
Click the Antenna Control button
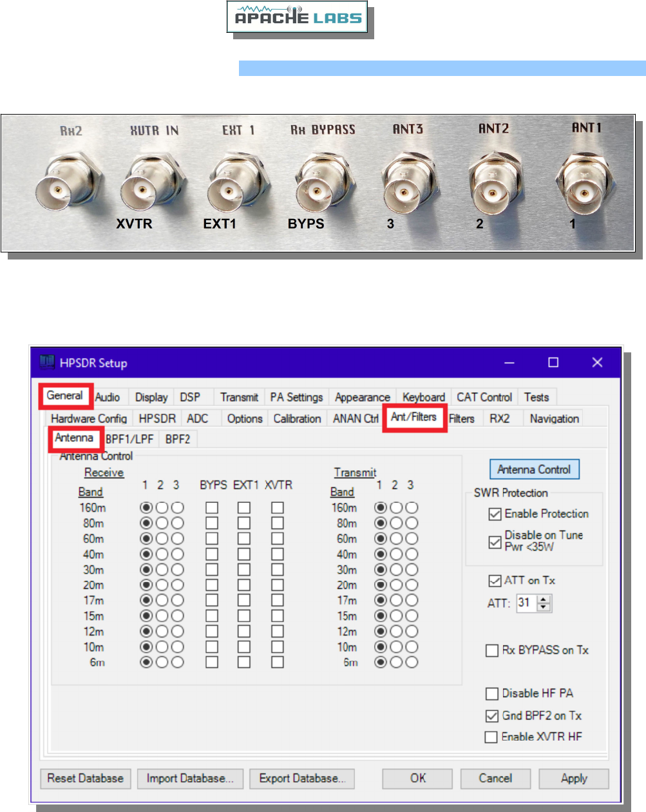point(534,469)
